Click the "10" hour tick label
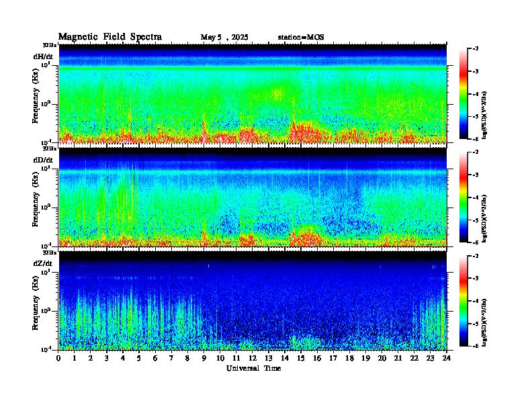 220,358
